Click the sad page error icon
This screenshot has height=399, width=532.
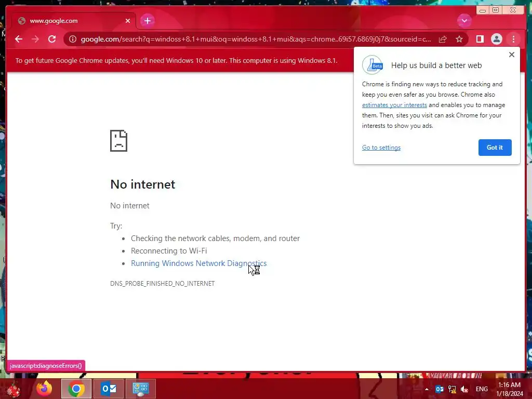point(119,140)
